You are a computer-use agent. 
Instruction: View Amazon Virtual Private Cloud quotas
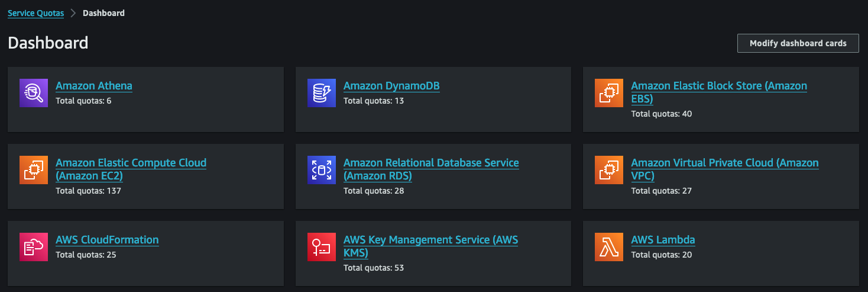(724, 163)
